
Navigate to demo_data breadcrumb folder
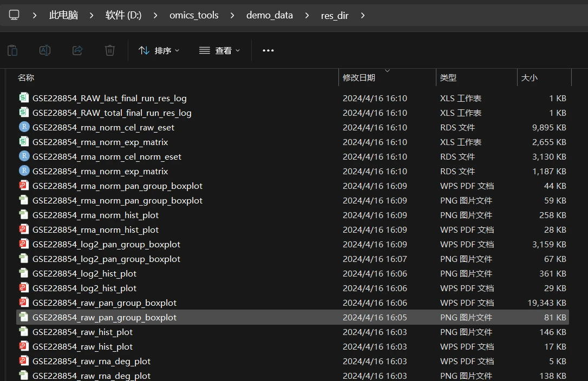click(x=269, y=15)
